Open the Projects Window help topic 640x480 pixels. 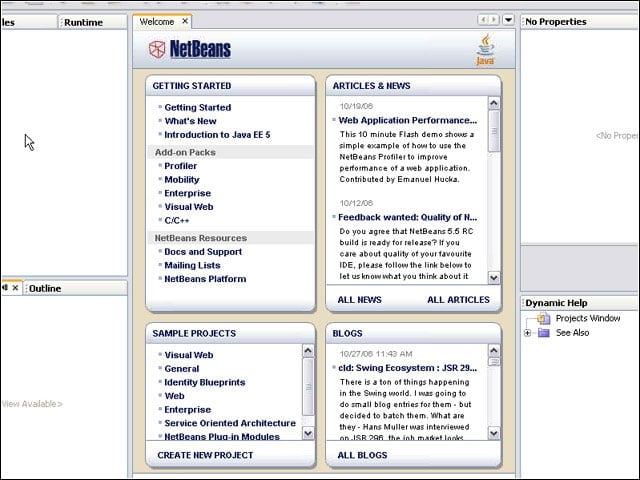pyautogui.click(x=588, y=318)
